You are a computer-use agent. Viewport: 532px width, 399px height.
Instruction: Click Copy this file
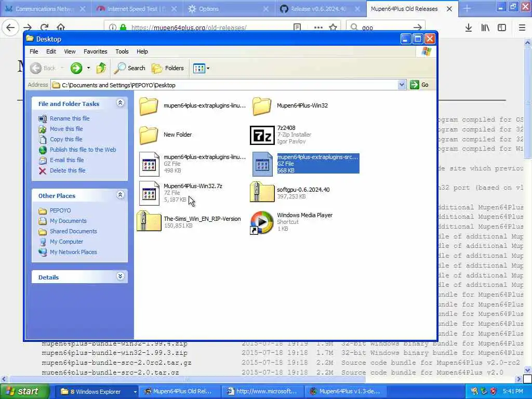(66, 139)
